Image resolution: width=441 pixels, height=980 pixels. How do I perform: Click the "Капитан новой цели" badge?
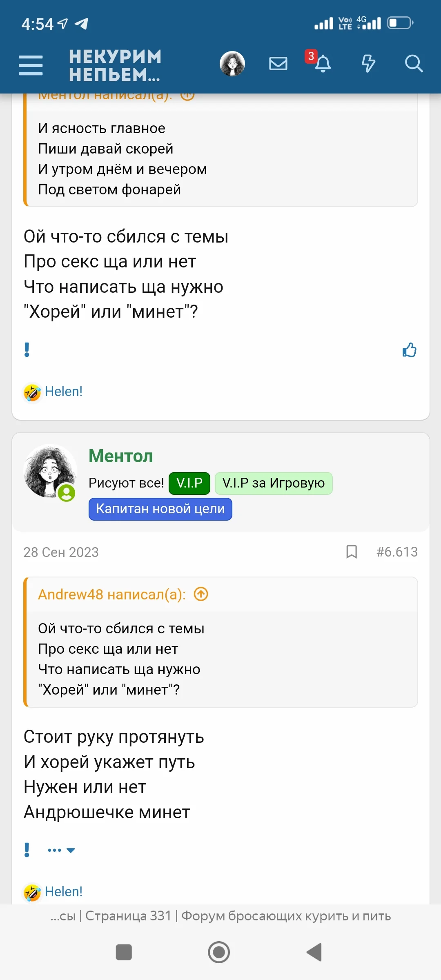pyautogui.click(x=160, y=509)
